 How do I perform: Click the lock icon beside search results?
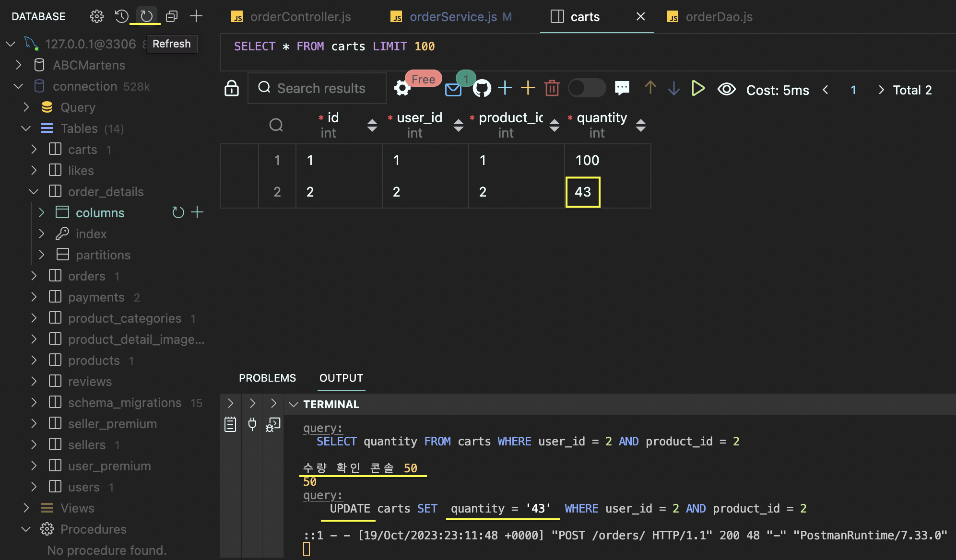[232, 88]
